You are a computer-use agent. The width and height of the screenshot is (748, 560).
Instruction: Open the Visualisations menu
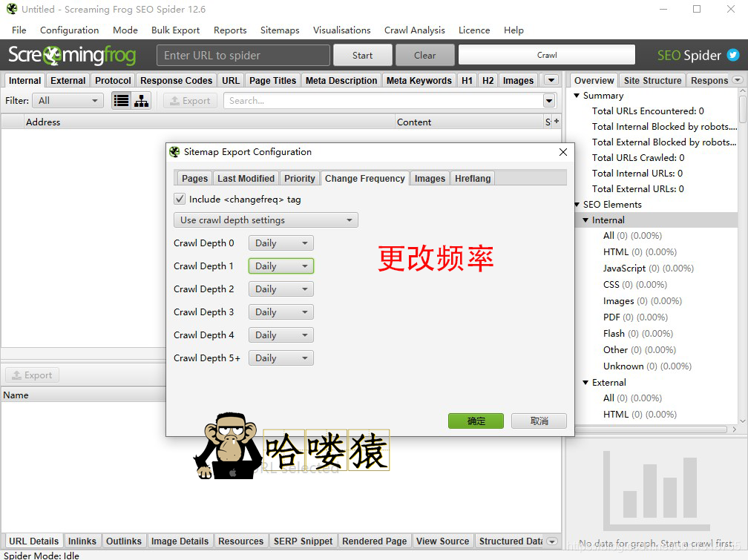[341, 30]
